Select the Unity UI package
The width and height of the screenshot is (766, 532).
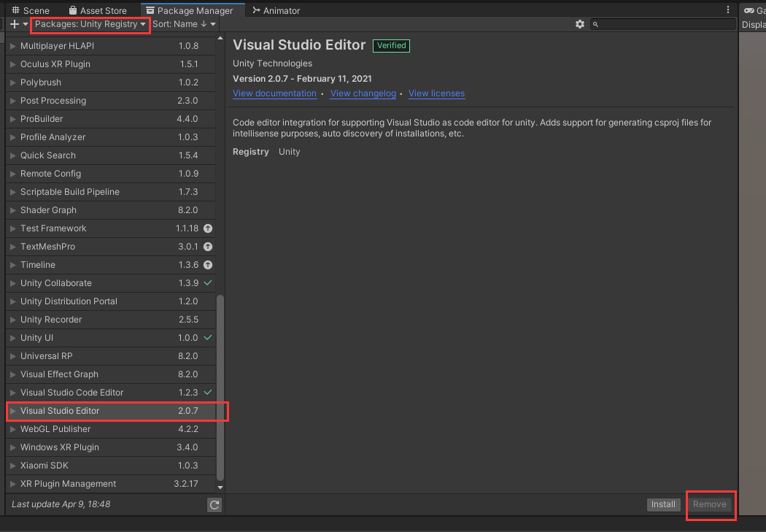tap(110, 338)
